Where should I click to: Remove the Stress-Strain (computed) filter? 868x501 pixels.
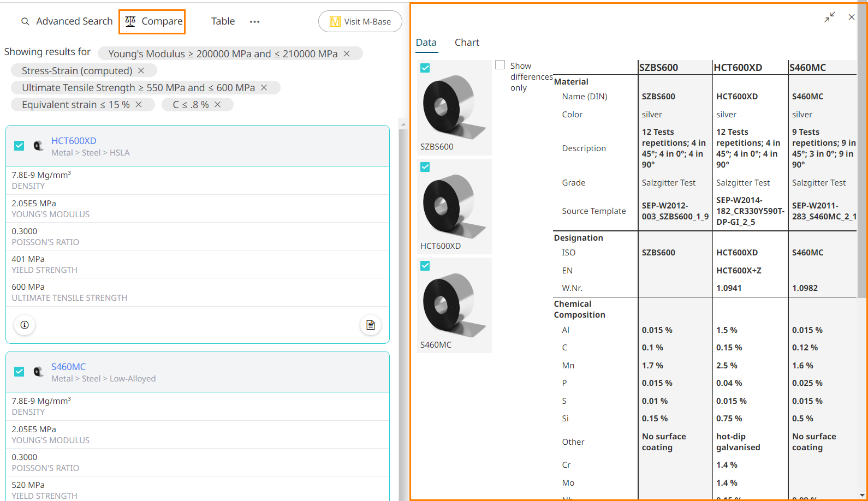pyautogui.click(x=141, y=70)
